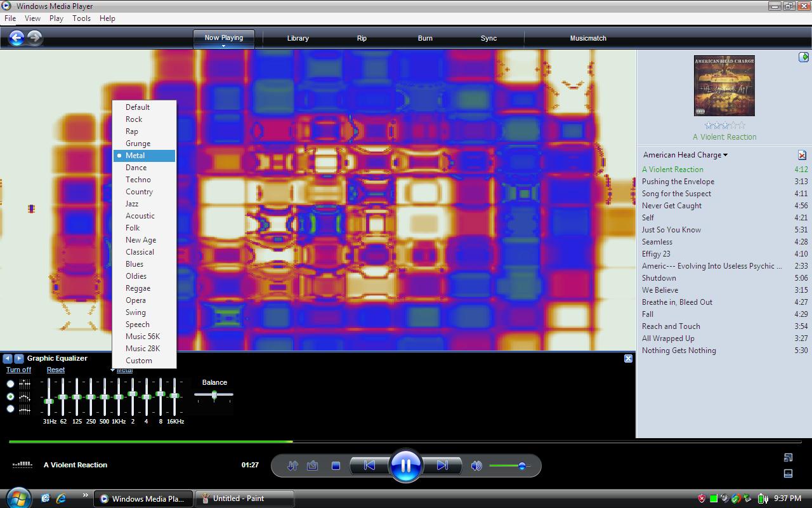Viewport: 812px width, 508px height.
Task: Skip to the next track
Action: click(443, 465)
